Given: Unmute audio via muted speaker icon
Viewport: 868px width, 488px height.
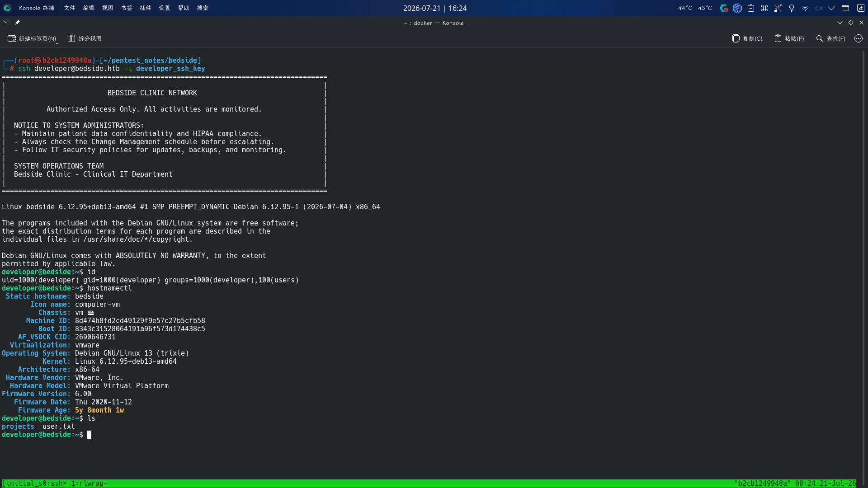Looking at the screenshot, I should pyautogui.click(x=819, y=8).
